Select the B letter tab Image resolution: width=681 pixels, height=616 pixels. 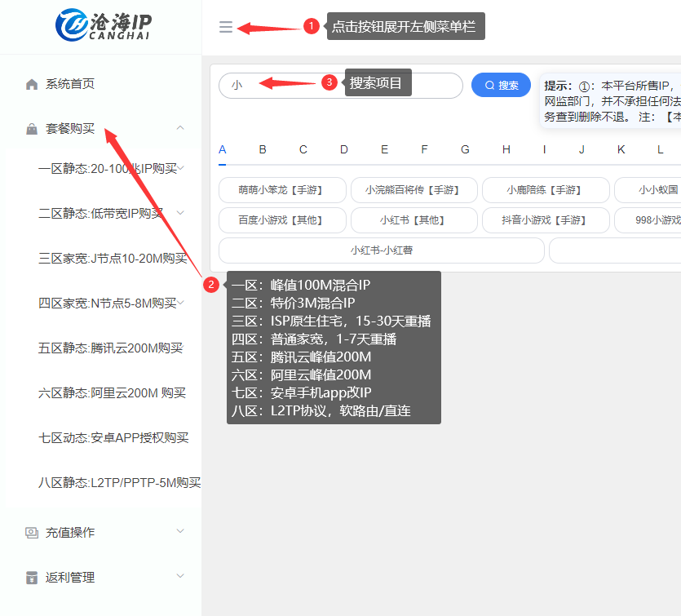coord(263,150)
